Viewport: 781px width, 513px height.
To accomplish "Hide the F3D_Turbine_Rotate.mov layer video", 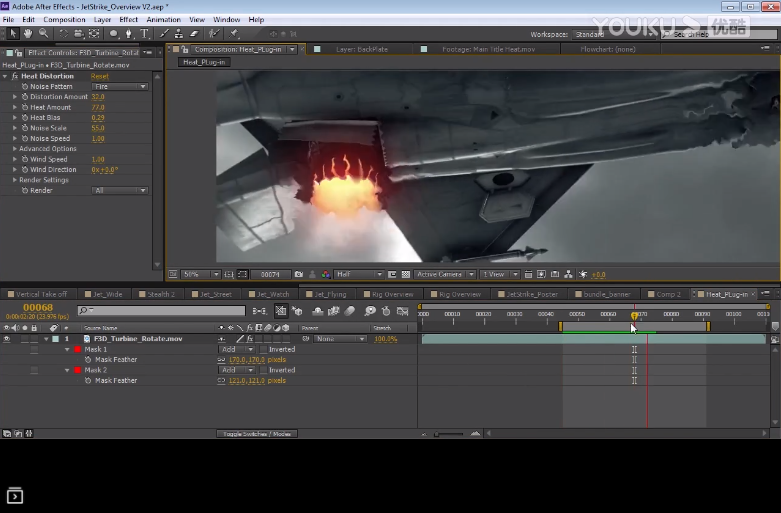I will 6,339.
